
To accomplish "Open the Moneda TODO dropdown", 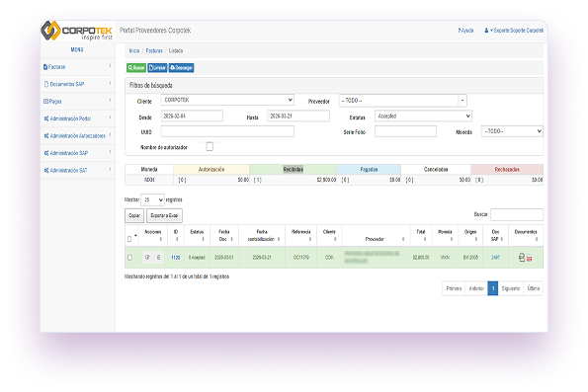I will click(x=512, y=131).
